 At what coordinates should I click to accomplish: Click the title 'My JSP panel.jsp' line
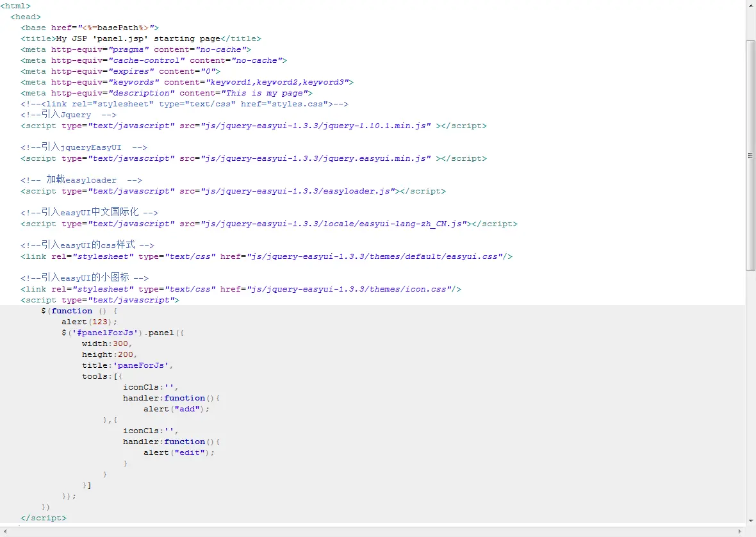[141, 38]
